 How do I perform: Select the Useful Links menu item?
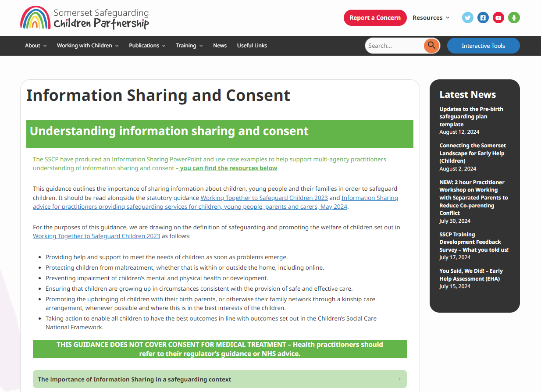pos(252,46)
